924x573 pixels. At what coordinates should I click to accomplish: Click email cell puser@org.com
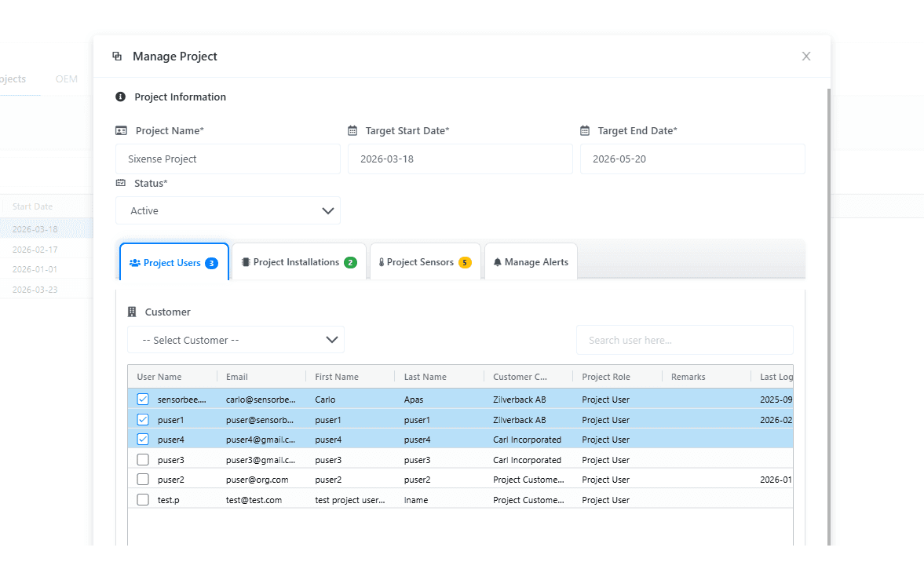coord(257,480)
